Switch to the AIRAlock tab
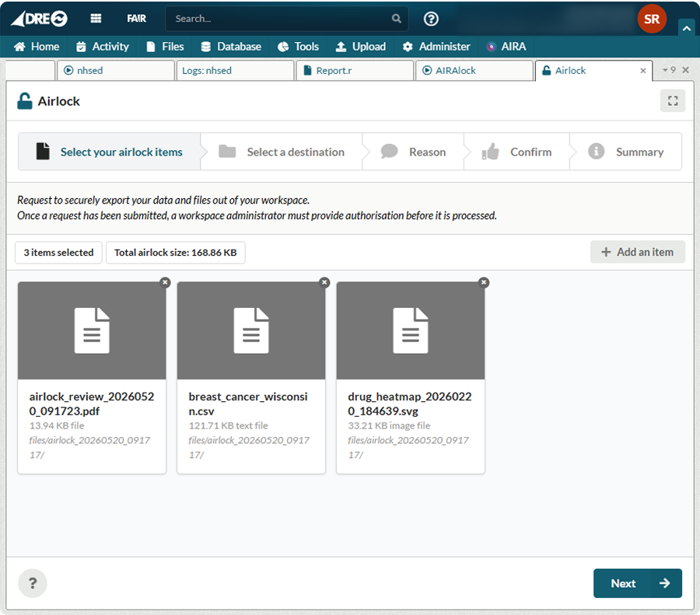 [474, 71]
